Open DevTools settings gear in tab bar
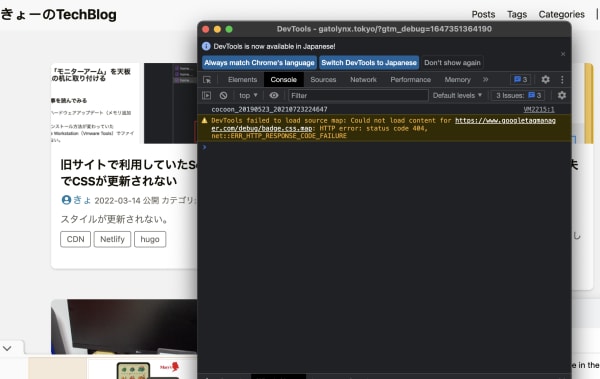Screen dimensions: 600x379 [x=545, y=79]
